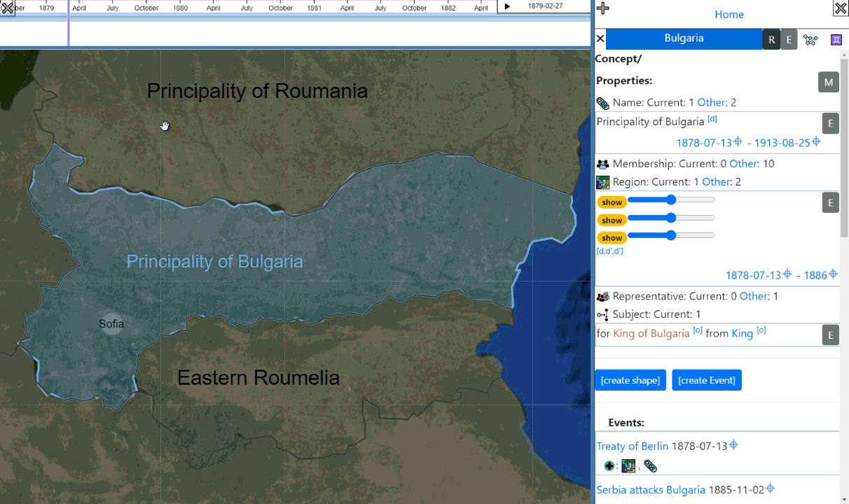This screenshot has width=849, height=504.
Task: Click the [d] superscript after Principality of Bulgaria
Action: click(x=712, y=119)
